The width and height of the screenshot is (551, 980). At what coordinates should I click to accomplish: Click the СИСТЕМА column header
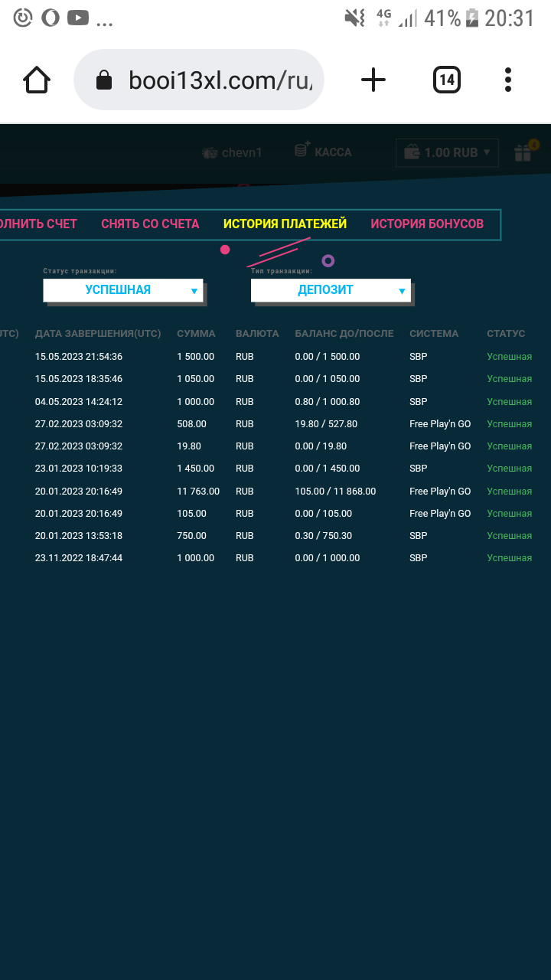click(434, 334)
